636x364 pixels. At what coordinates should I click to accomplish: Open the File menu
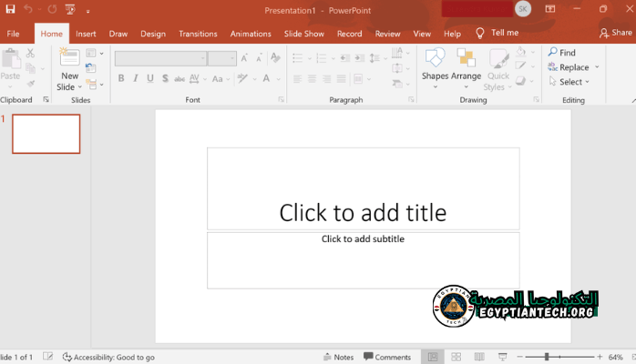13,34
